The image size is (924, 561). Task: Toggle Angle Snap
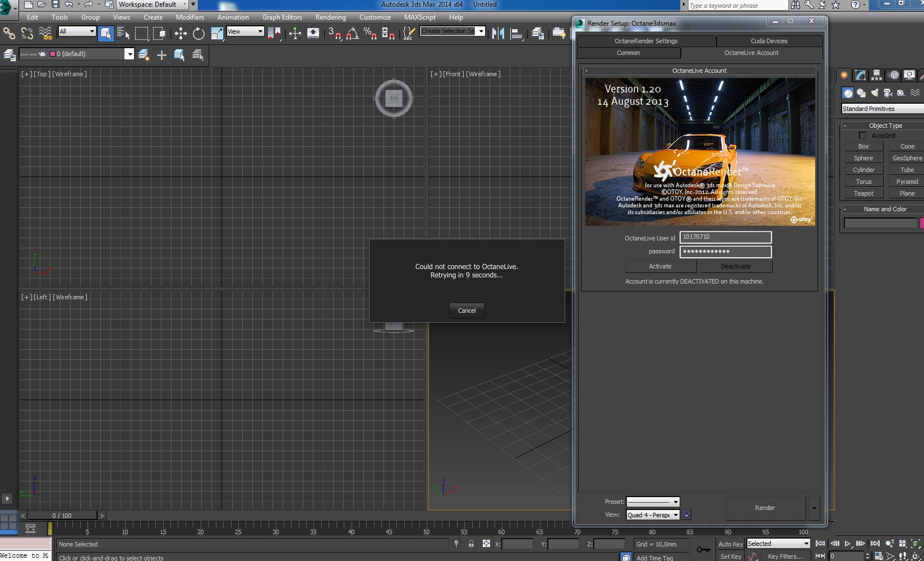click(x=353, y=34)
